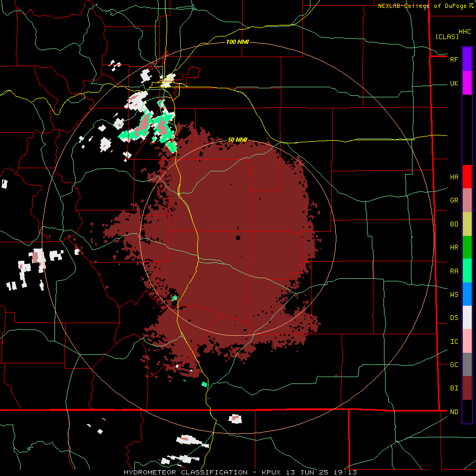Click the HA legend label
Screen dimensions: 476x476
click(454, 177)
